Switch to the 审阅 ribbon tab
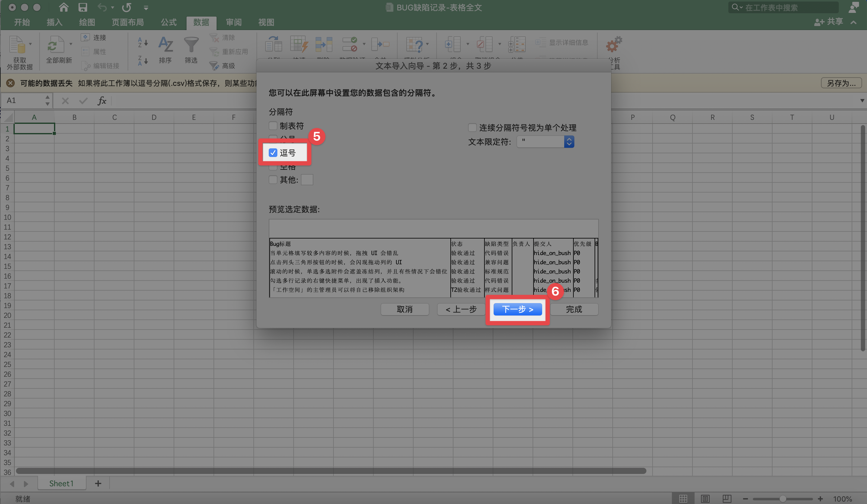The image size is (867, 504). coord(233,22)
